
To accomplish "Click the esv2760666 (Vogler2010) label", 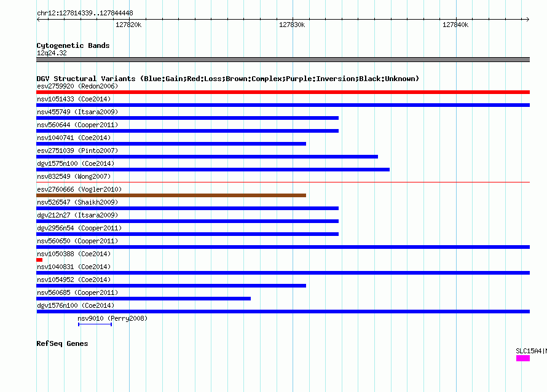I will coord(79,189).
